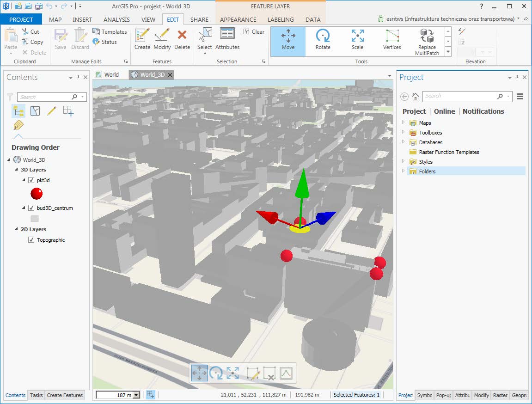Image resolution: width=532 pixels, height=404 pixels.
Task: Toggle visibility of pkt3d layer
Action: [31, 180]
